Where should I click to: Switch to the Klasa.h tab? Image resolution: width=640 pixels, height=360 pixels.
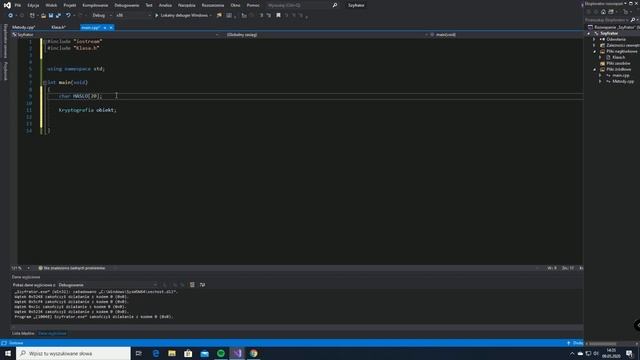58,27
